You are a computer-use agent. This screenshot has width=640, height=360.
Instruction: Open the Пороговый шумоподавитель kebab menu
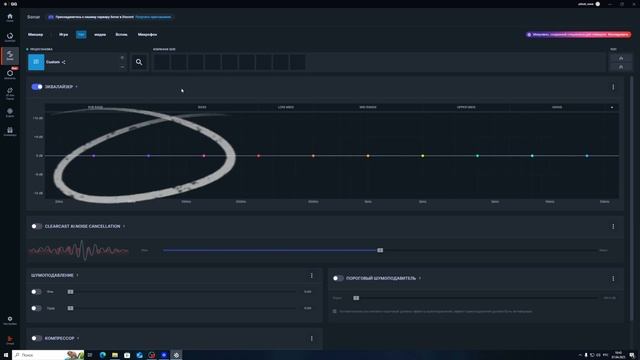613,279
